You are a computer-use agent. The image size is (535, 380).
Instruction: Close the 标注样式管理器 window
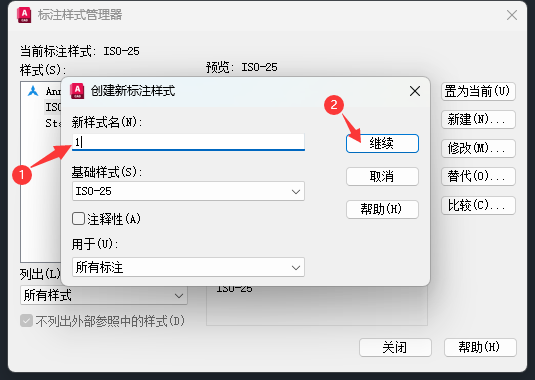pyautogui.click(x=512, y=15)
